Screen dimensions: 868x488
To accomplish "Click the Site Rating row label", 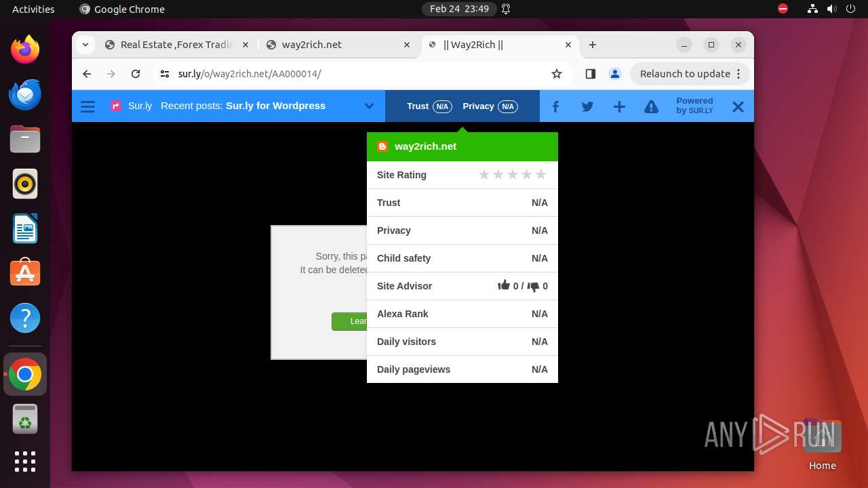I will [x=401, y=175].
